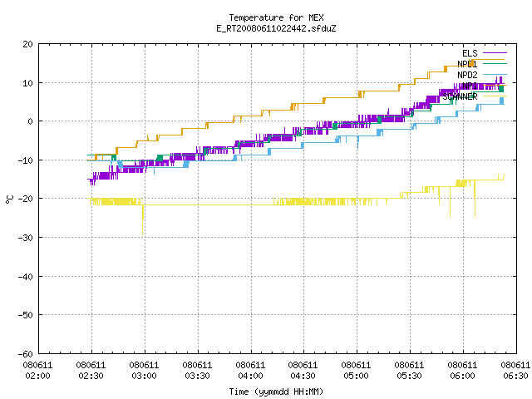Click the x-axis tick label "080611 03:30"

(x=198, y=371)
